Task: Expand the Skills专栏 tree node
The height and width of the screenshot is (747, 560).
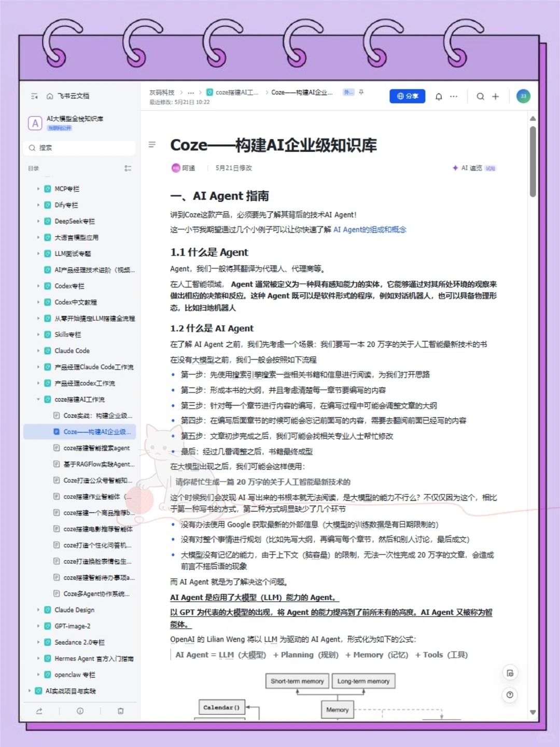Action: 38,335
